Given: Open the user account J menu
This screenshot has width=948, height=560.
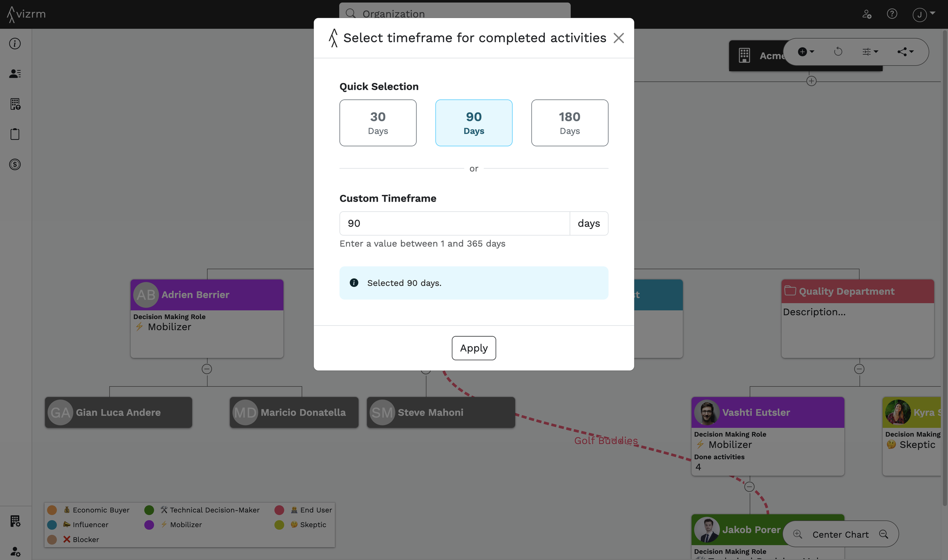Looking at the screenshot, I should 923,14.
